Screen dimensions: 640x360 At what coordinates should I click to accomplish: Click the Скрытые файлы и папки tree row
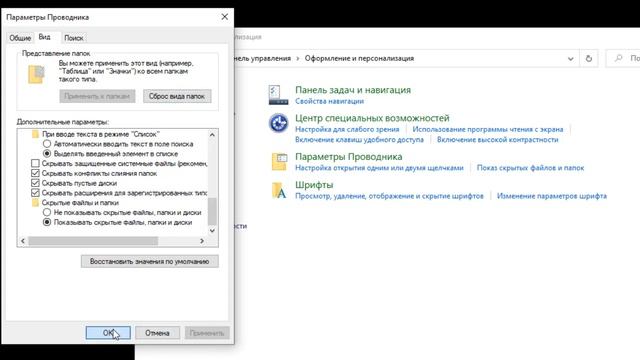(x=80, y=203)
